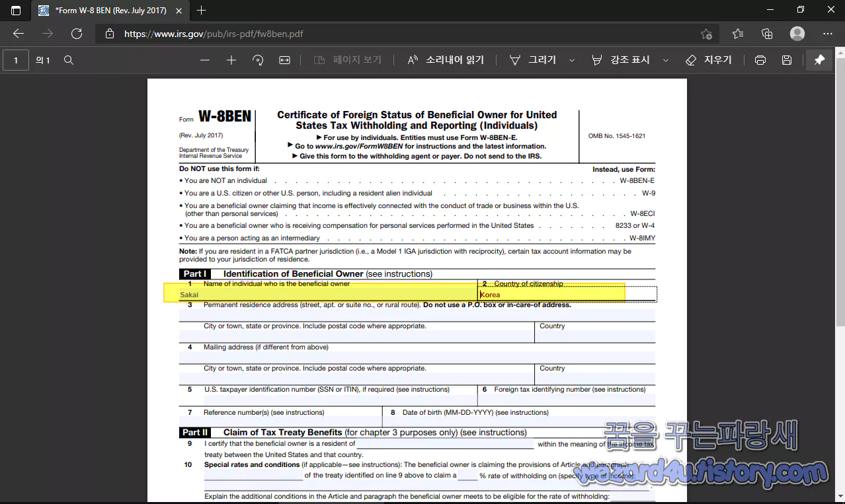Expand the 그리기 draw options arrow

572,60
